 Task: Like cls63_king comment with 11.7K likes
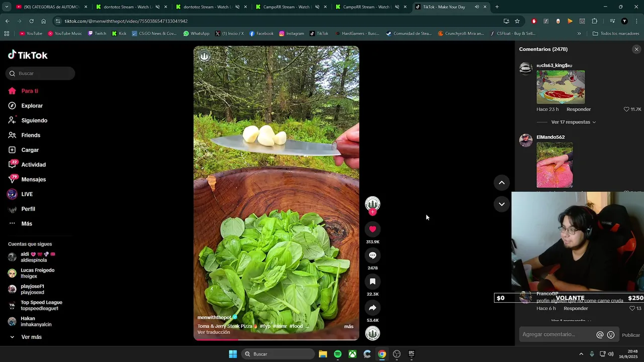point(626,109)
